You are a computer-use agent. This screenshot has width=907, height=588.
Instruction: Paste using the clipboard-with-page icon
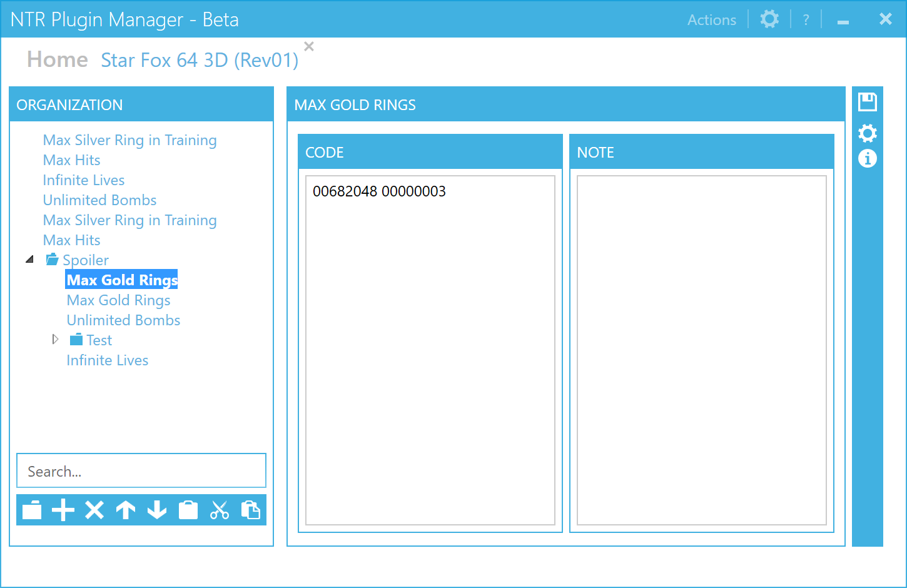coord(251,510)
